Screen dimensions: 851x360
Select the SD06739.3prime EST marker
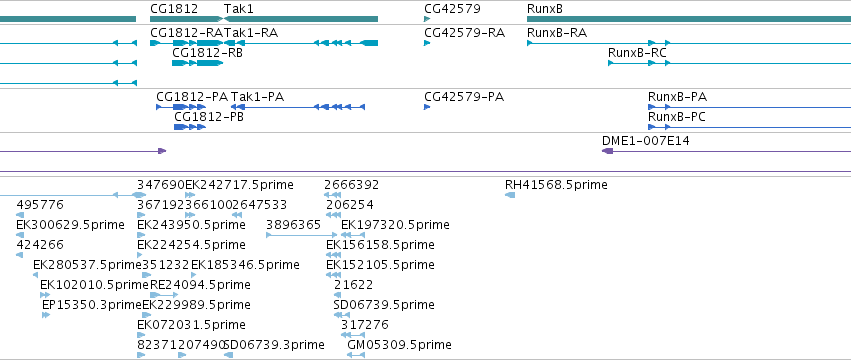coord(228,355)
